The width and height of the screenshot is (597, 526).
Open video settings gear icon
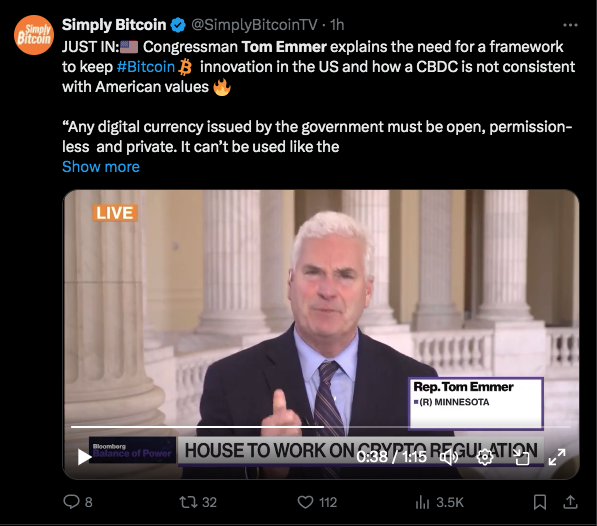point(485,457)
